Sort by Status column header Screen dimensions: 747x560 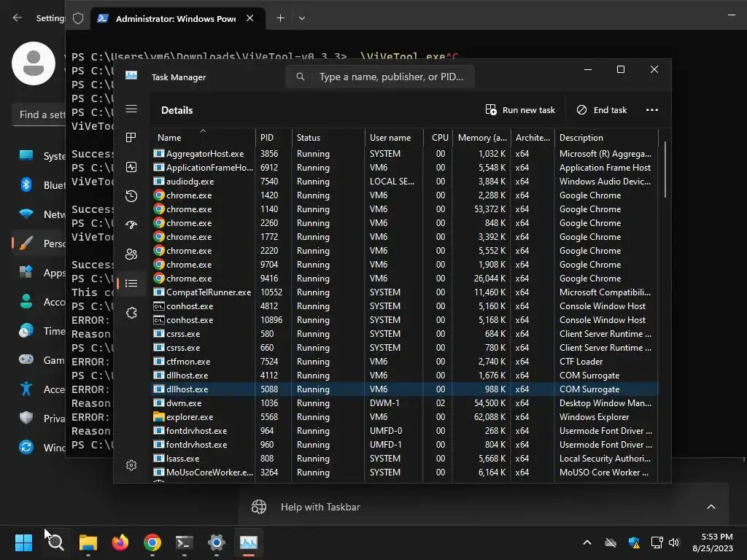tap(328, 138)
